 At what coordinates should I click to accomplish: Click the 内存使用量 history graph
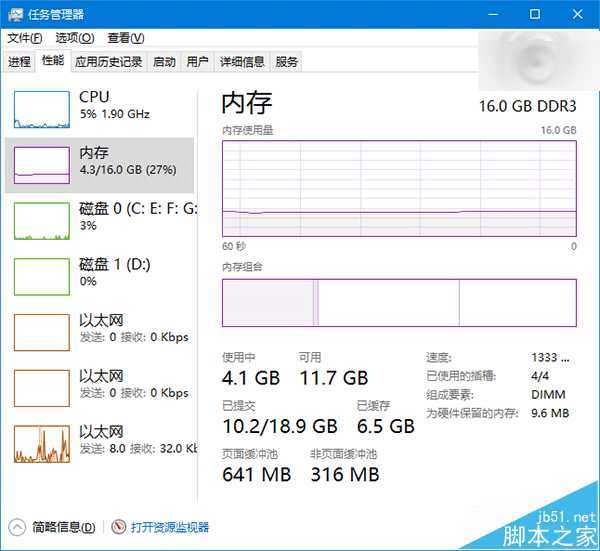coord(399,188)
